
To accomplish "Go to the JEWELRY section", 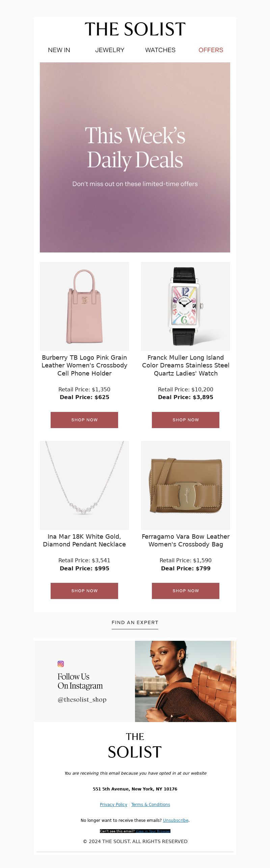I will [x=110, y=50].
